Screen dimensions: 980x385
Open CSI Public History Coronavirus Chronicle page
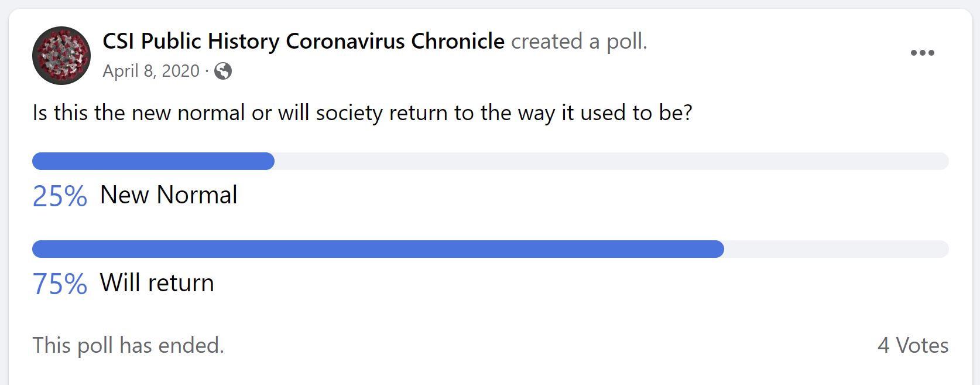[x=303, y=42]
